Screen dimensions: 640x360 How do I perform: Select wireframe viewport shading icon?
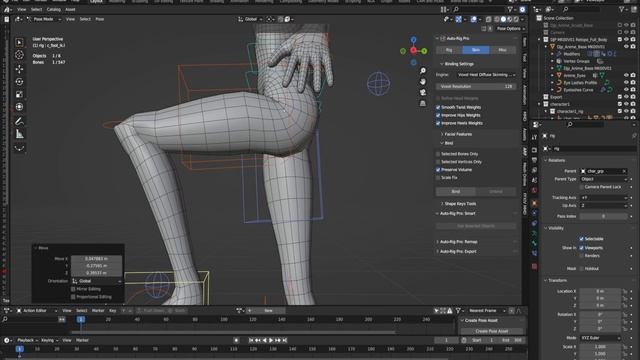pyautogui.click(x=497, y=19)
